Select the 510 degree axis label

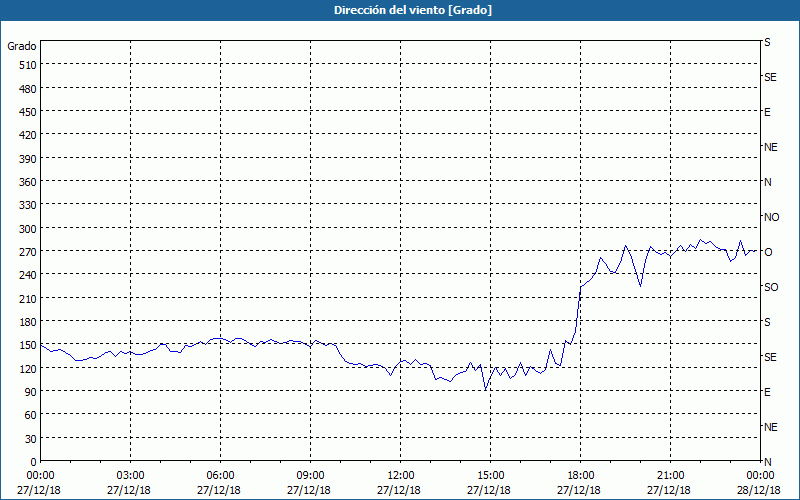coord(28,65)
